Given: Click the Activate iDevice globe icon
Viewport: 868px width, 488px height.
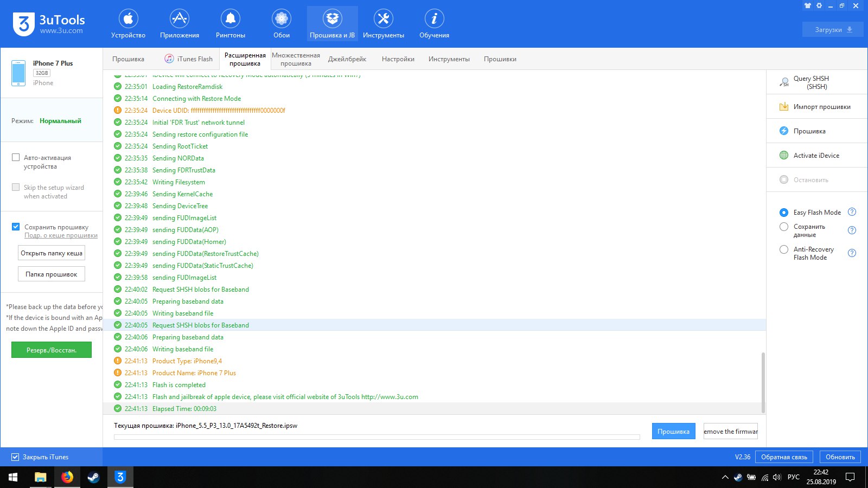Looking at the screenshot, I should [x=784, y=155].
